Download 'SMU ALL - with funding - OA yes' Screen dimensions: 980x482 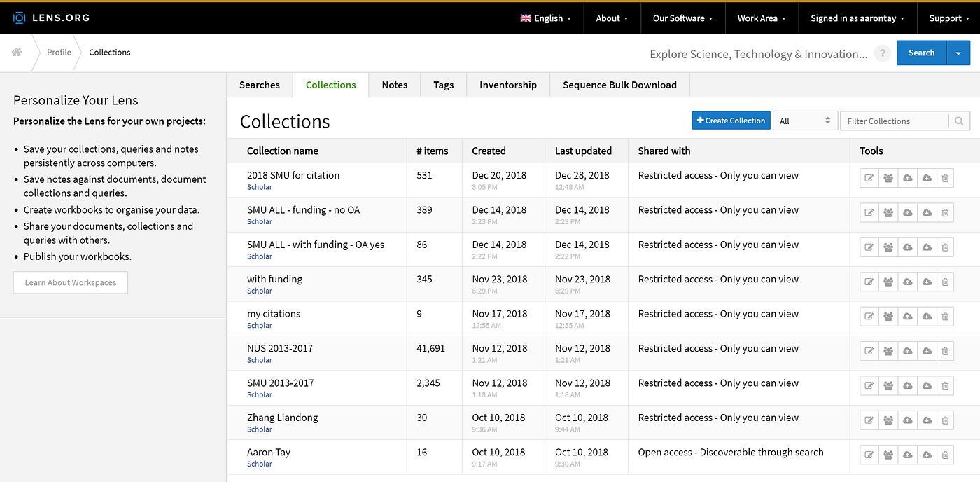coord(926,247)
